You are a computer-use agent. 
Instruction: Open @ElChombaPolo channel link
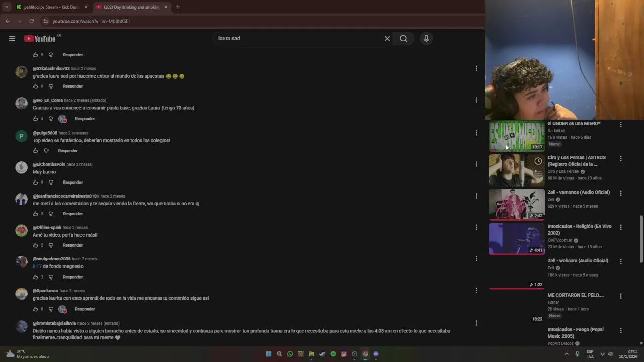[49, 164]
